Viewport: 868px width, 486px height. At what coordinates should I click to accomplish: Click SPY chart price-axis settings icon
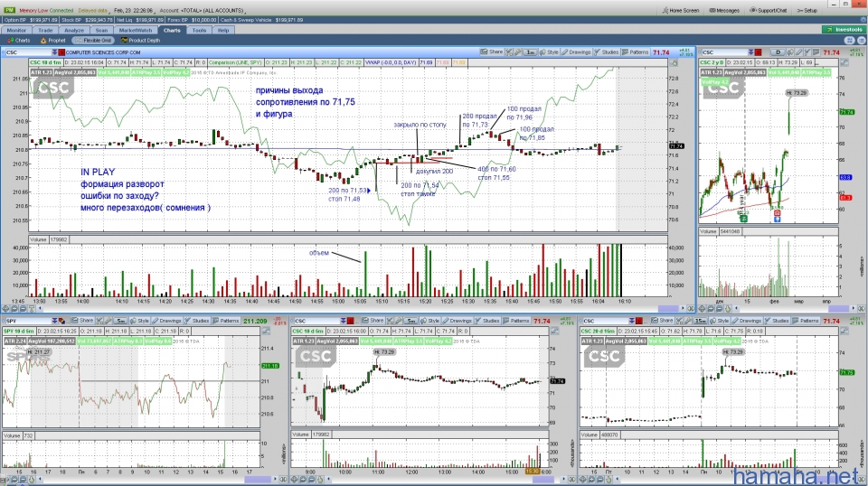[266, 331]
